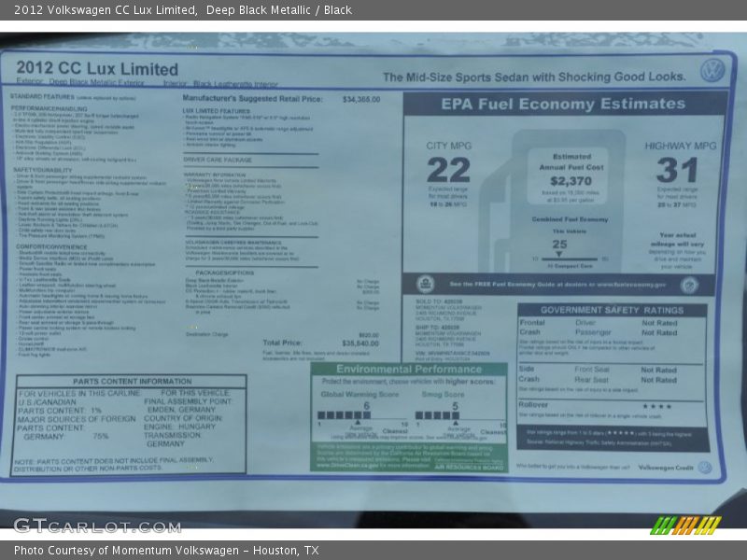Click the 'PERFORMANCE/HANDLING' heading
The height and width of the screenshot is (560, 747).
tap(49, 108)
